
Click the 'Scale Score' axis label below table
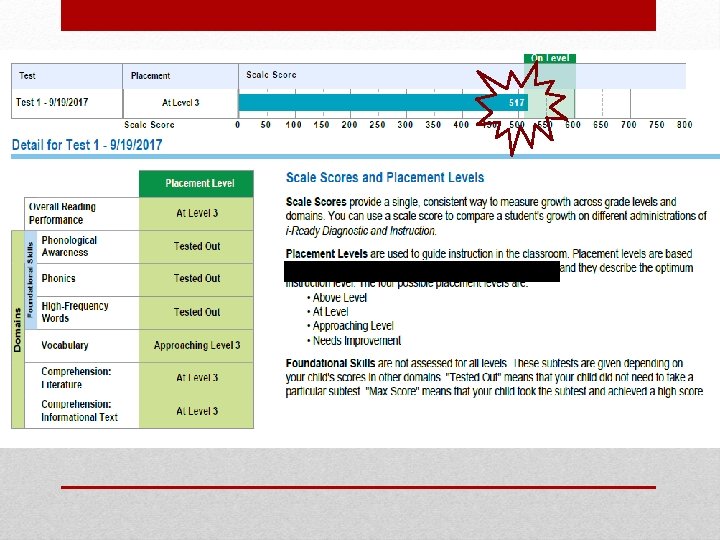pos(149,124)
